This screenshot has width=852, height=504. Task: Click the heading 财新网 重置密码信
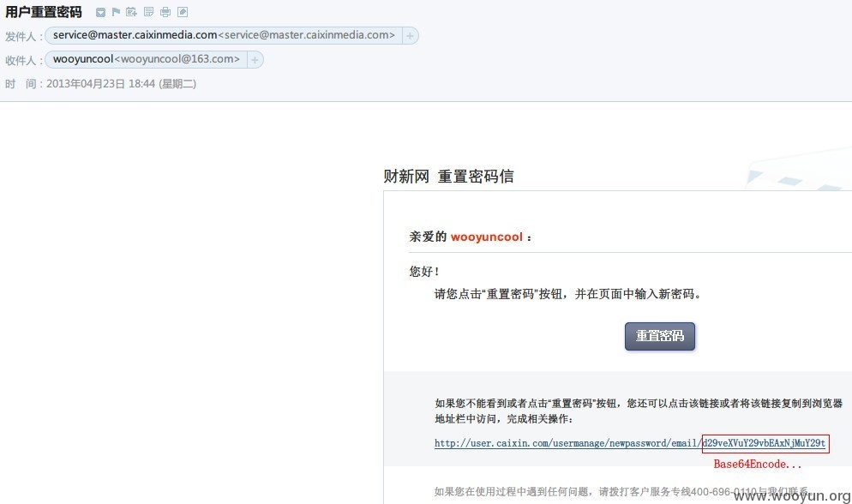[448, 176]
